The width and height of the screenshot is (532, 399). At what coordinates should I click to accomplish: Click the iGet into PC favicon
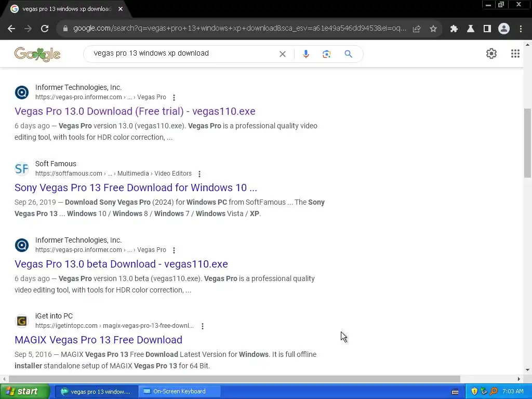(22, 321)
